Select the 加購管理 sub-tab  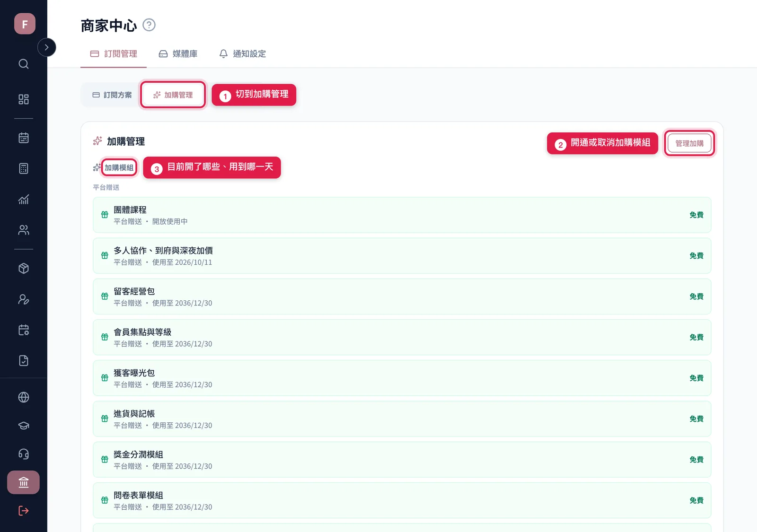pos(173,95)
